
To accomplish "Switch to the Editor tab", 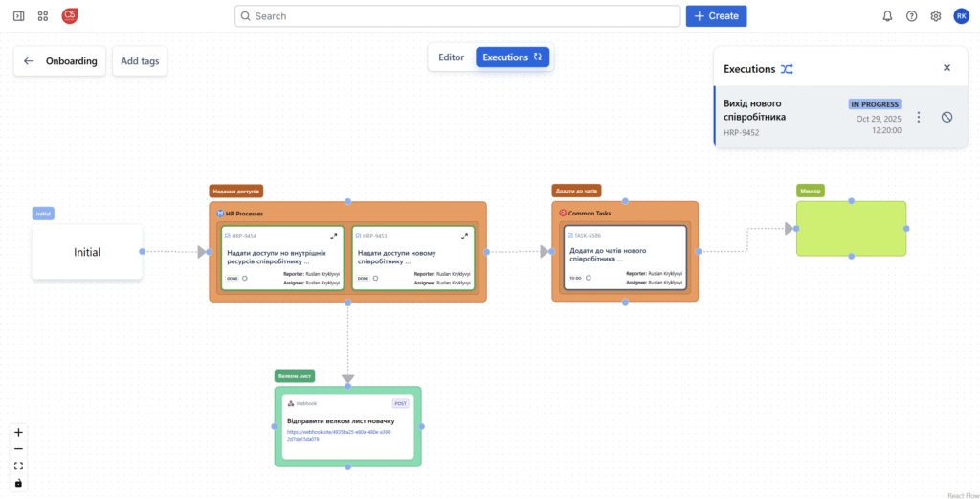I will [451, 57].
